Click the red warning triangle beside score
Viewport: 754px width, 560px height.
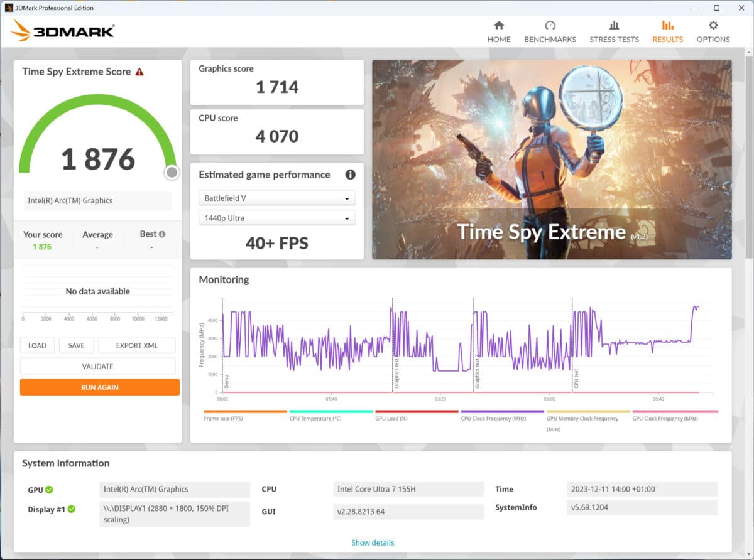[139, 72]
